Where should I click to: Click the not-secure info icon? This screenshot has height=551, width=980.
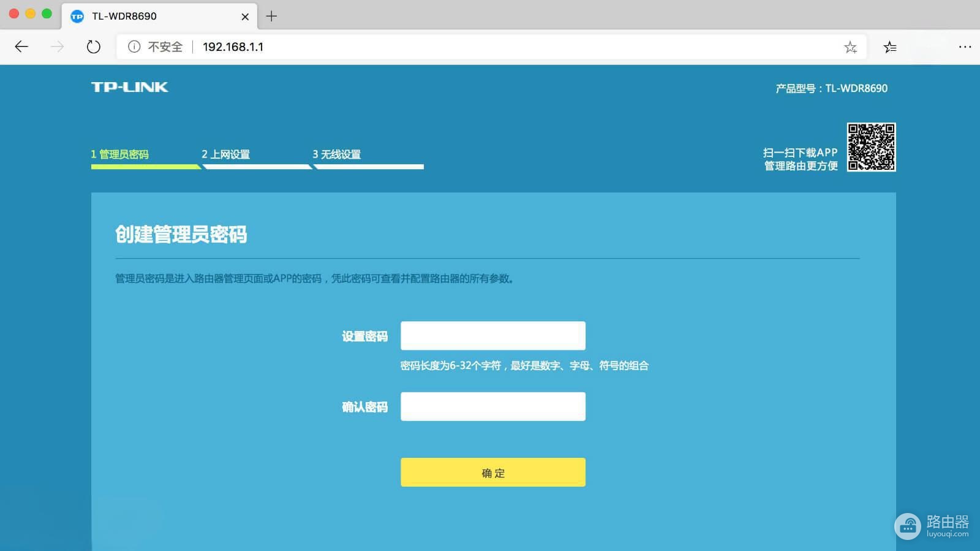pyautogui.click(x=134, y=47)
